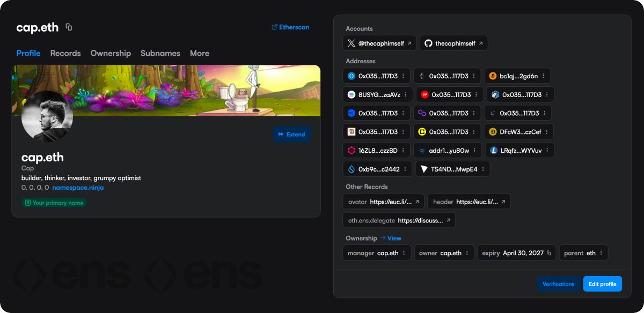
Task: Click the 'April 30, 2027' expiry date text
Action: (523, 253)
